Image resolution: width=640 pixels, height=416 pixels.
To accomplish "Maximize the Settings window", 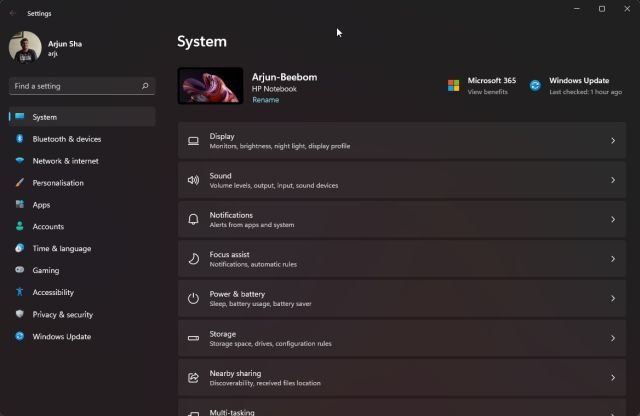I will 602,9.
